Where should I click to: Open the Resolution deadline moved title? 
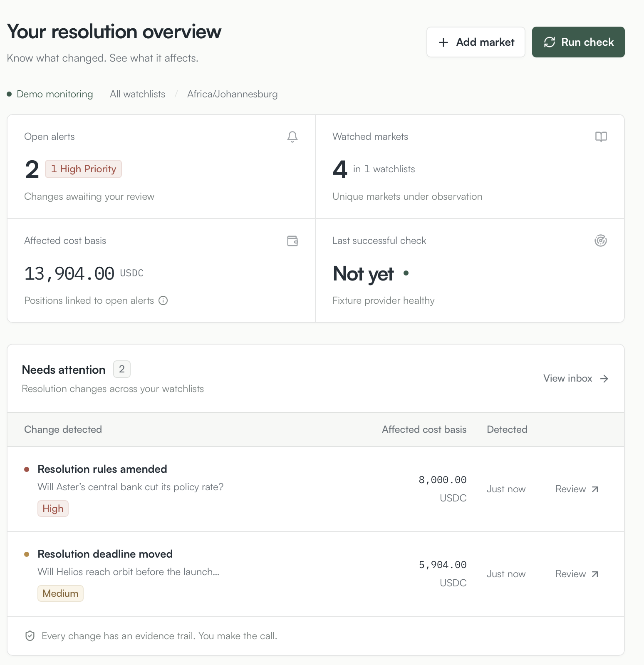pos(105,554)
